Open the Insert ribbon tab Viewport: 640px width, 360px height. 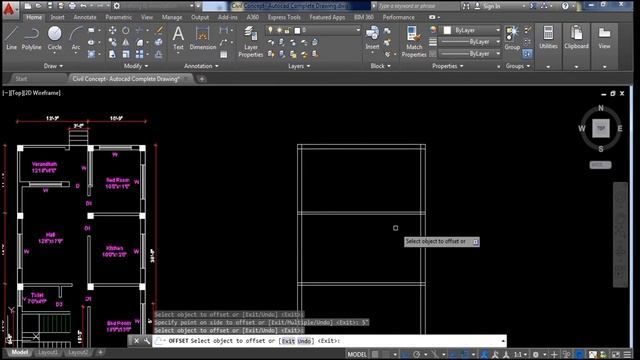pyautogui.click(x=57, y=17)
